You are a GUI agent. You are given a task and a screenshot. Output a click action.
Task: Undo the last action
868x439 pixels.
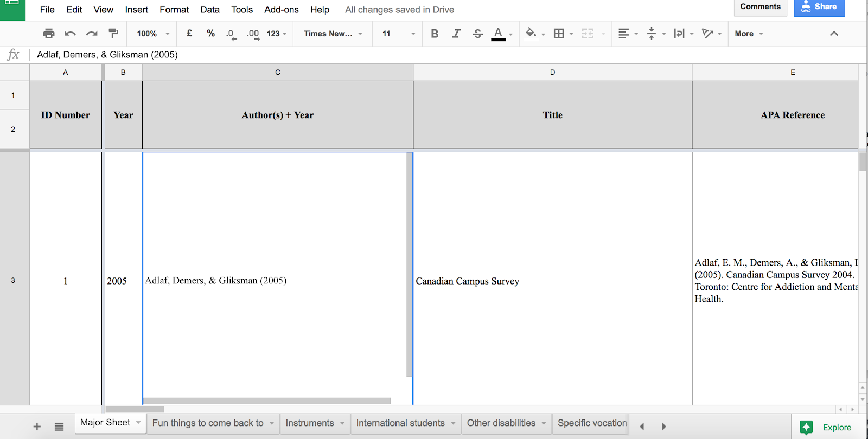[x=70, y=34]
